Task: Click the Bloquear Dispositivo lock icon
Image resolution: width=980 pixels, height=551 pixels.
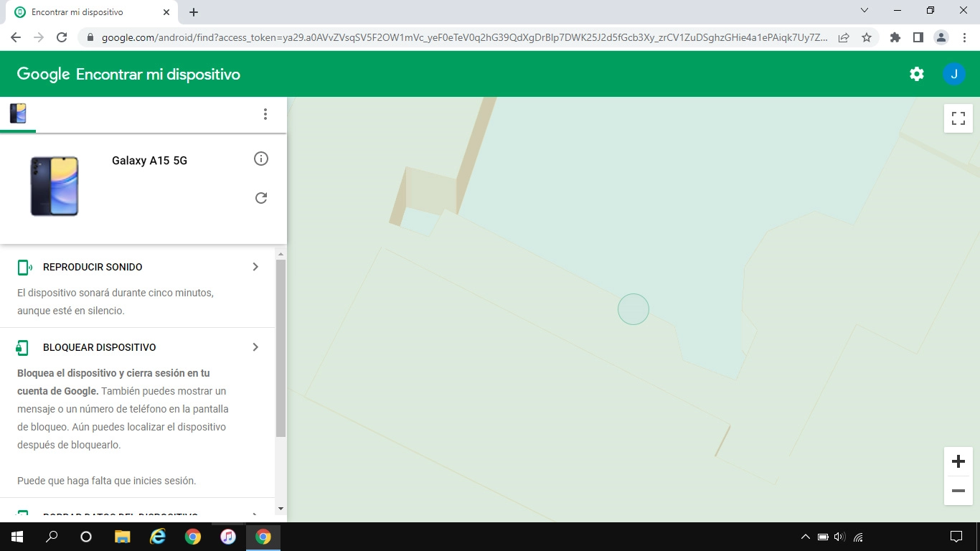Action: tap(22, 347)
